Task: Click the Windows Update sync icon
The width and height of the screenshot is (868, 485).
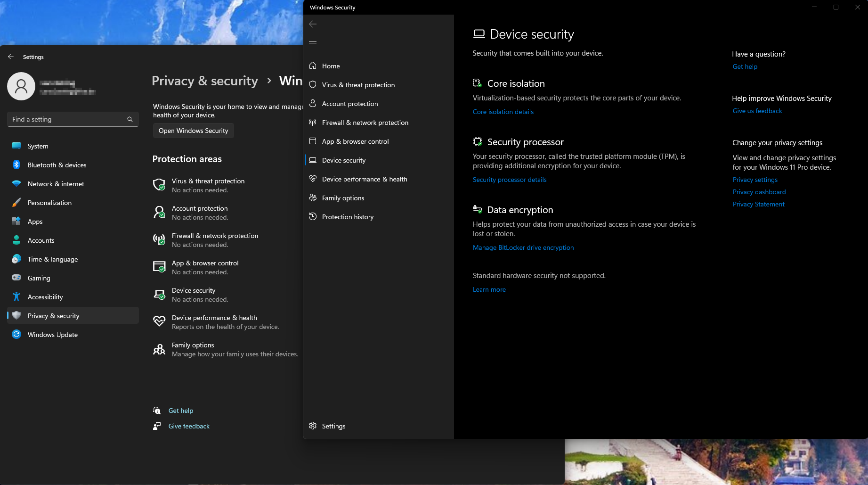Action: coord(16,334)
